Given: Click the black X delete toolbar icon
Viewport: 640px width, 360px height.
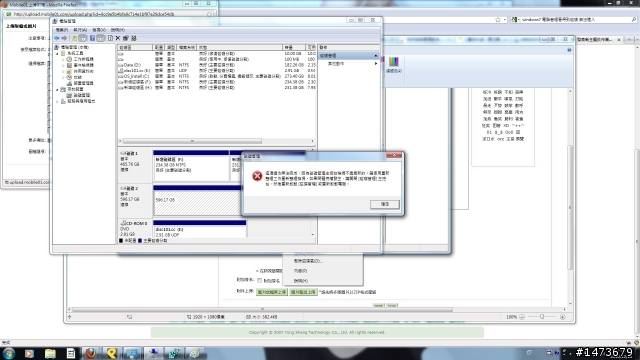Looking at the screenshot, I should pos(118,38).
